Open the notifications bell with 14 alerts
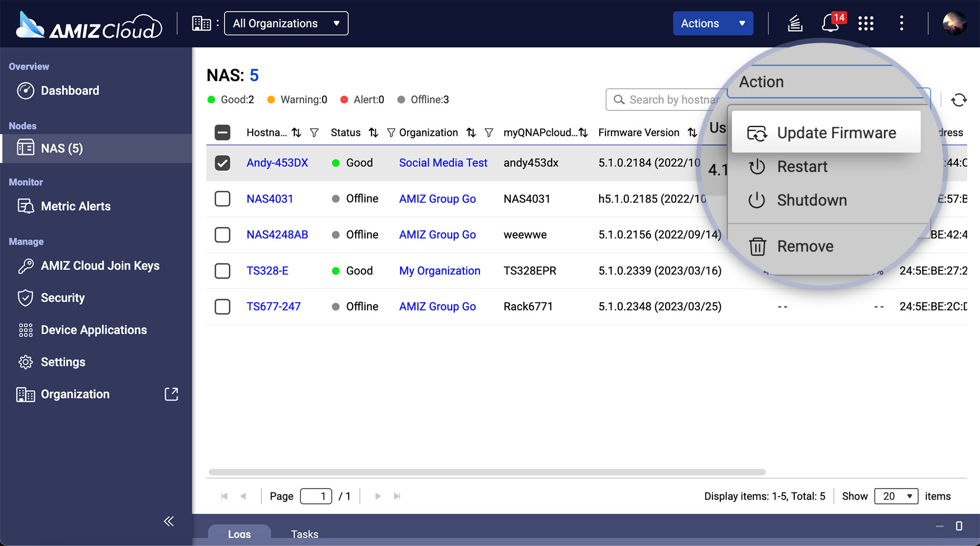Image resolution: width=980 pixels, height=546 pixels. [x=830, y=23]
